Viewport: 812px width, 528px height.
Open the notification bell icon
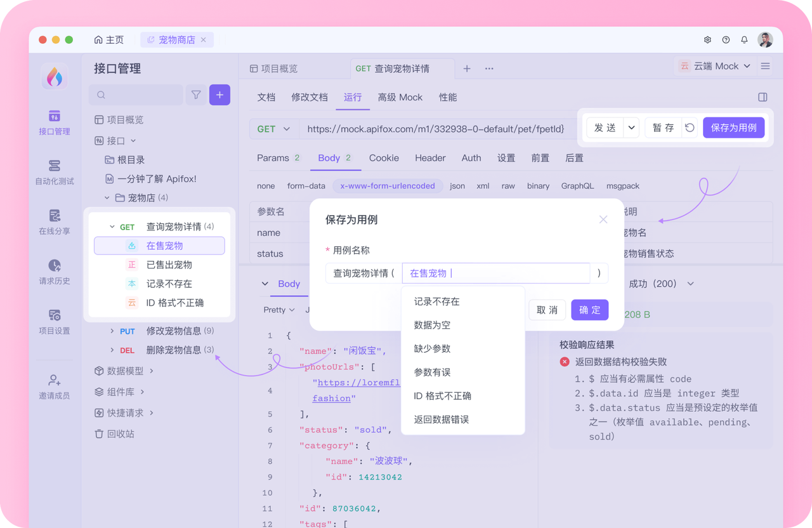(x=744, y=39)
